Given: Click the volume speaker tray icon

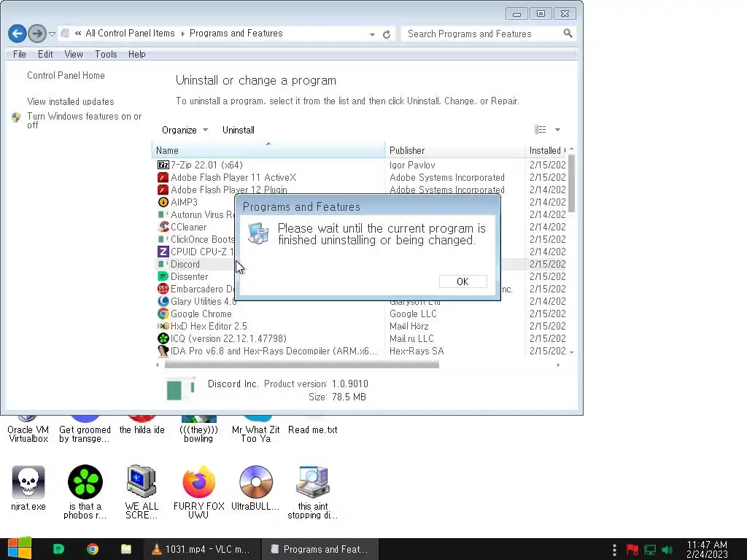Looking at the screenshot, I should coord(667,550).
